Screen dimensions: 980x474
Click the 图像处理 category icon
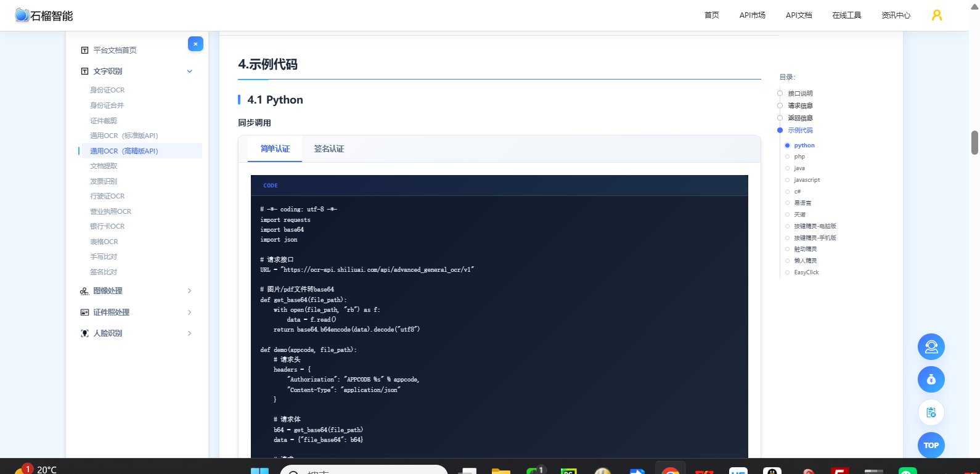[x=85, y=291]
